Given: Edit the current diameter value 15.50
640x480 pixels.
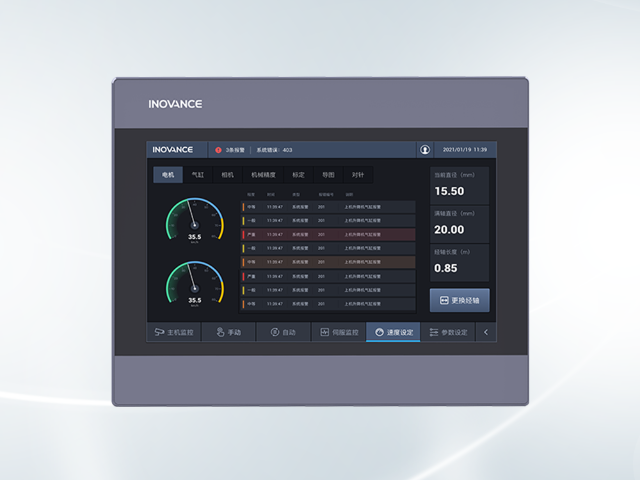Looking at the screenshot, I should (449, 191).
